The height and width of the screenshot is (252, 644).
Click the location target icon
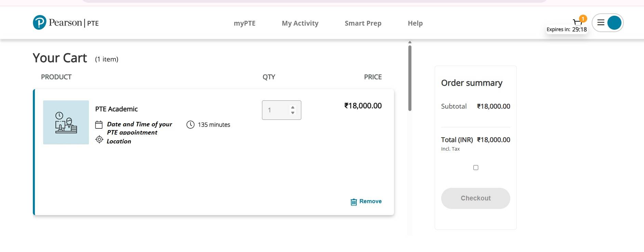click(99, 139)
